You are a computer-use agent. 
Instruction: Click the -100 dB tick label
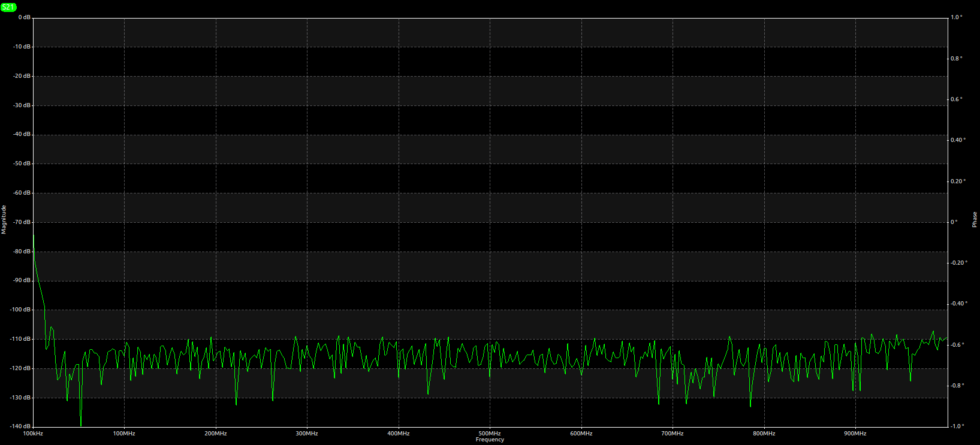click(x=21, y=310)
